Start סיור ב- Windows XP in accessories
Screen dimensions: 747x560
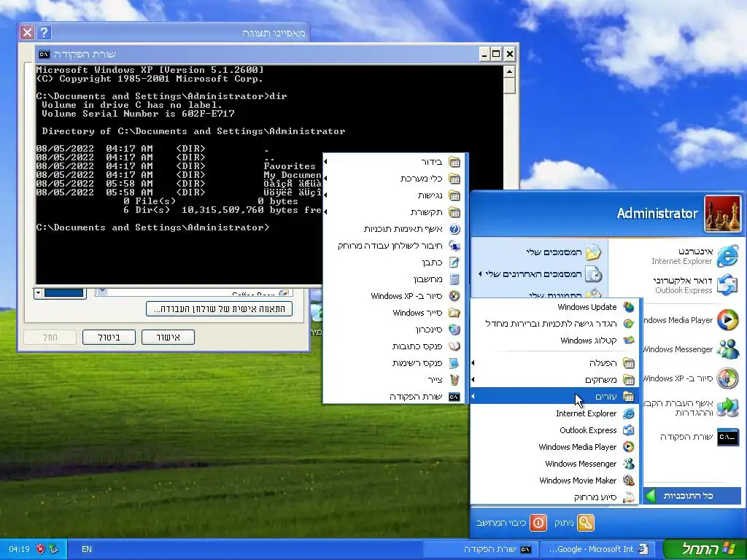tap(395, 296)
